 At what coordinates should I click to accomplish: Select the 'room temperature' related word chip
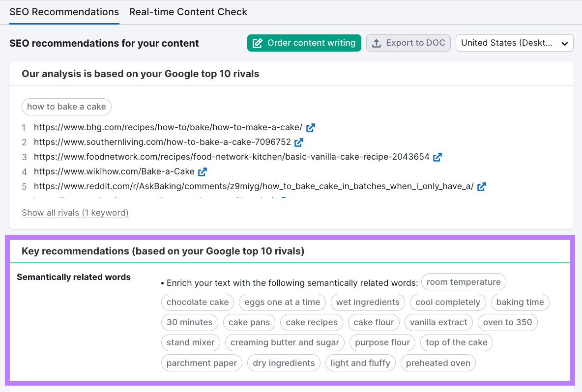coord(463,281)
